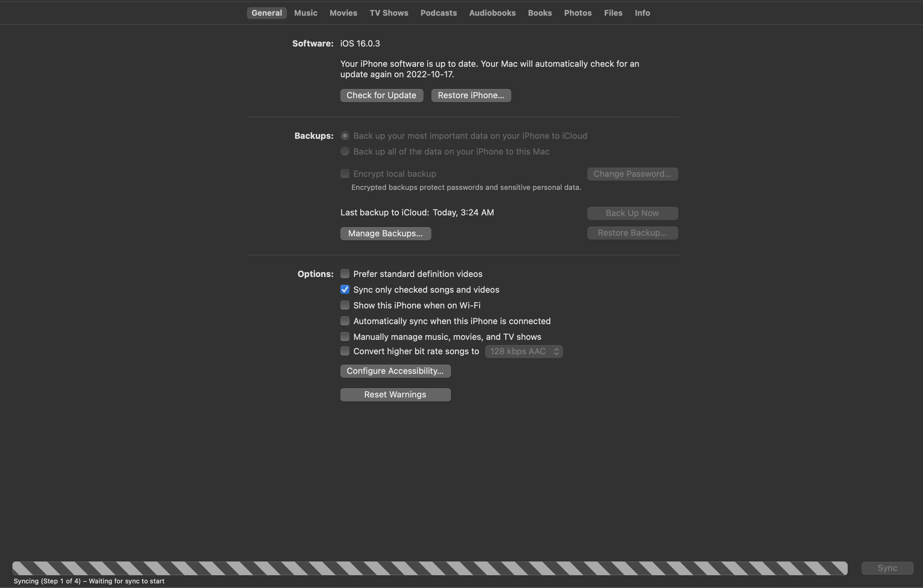Click Configure Accessibility button
923x588 pixels.
tap(395, 371)
